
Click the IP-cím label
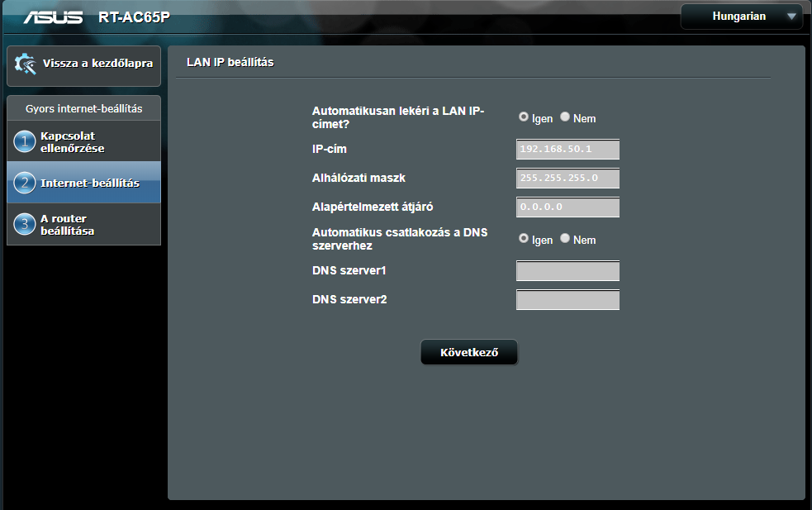(x=330, y=149)
